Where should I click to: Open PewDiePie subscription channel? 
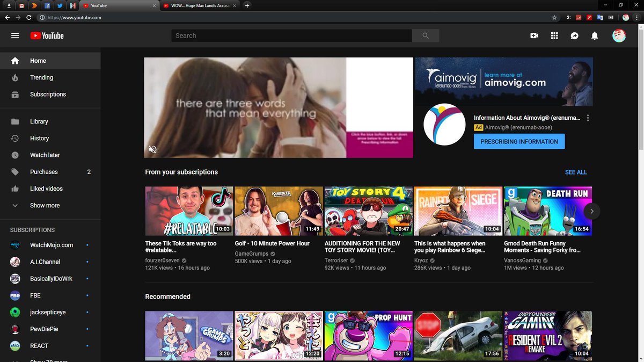[50, 329]
